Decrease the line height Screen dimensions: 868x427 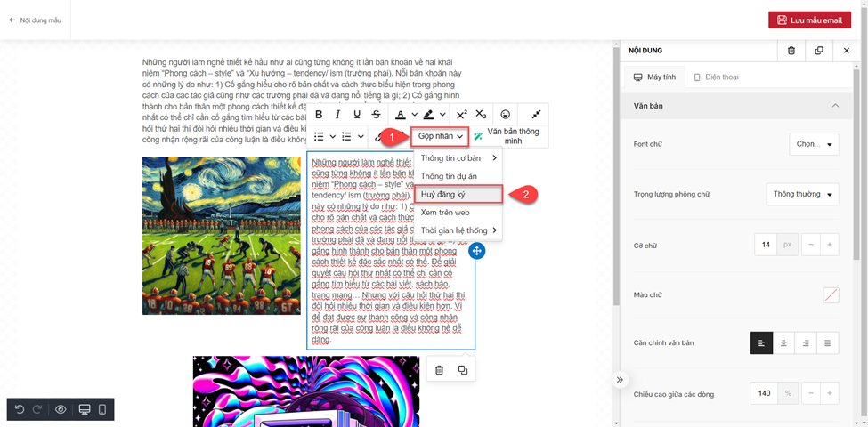point(810,393)
